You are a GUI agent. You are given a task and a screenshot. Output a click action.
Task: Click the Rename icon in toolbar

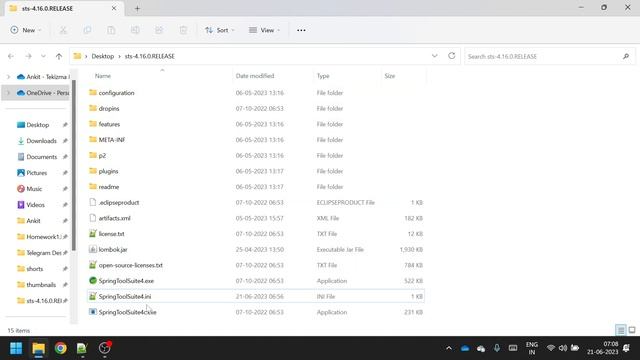coord(135,30)
